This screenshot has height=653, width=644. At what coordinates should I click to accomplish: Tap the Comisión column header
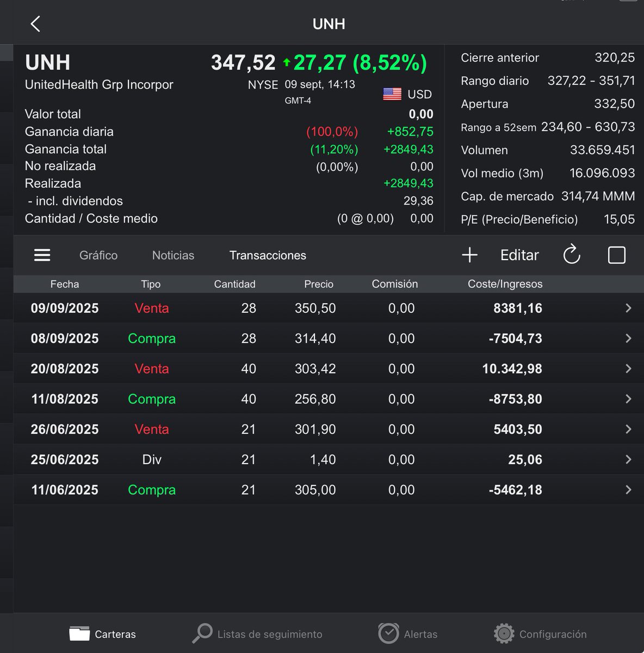[395, 284]
